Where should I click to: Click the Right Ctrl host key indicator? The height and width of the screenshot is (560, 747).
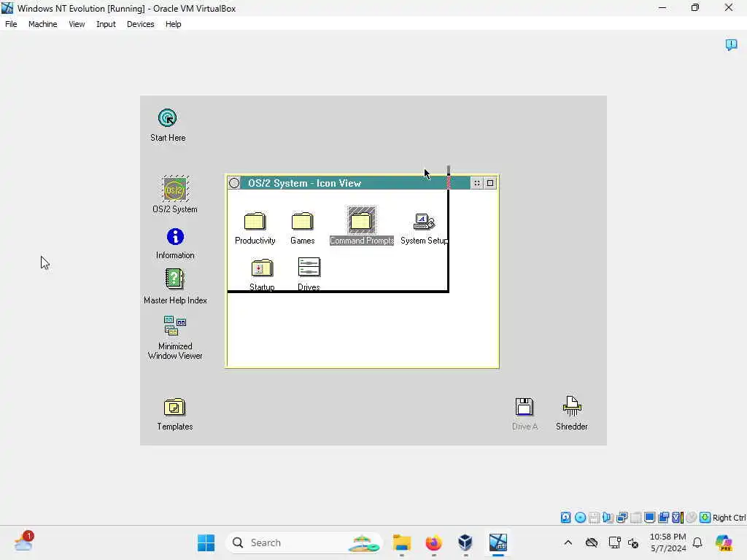coord(729,518)
